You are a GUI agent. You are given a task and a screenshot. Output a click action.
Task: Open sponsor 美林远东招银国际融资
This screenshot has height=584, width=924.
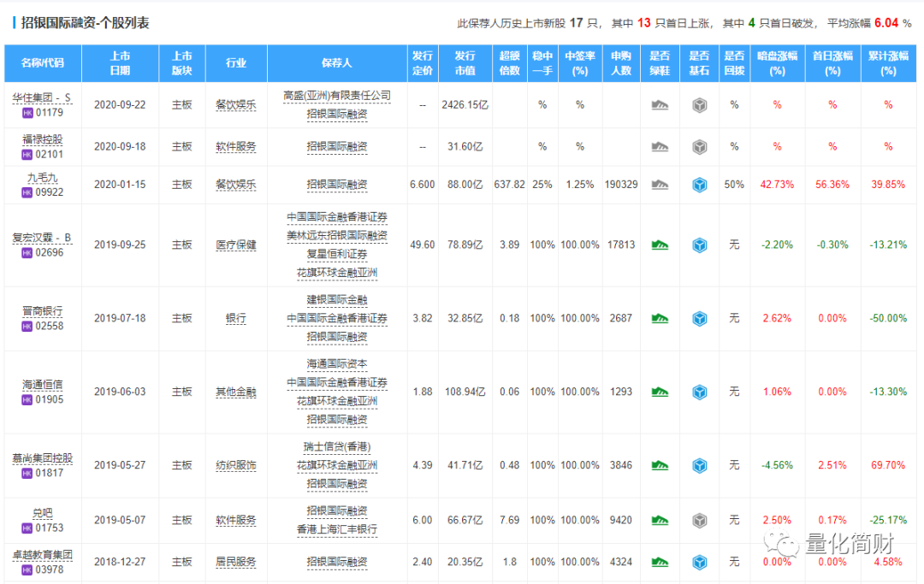click(336, 235)
